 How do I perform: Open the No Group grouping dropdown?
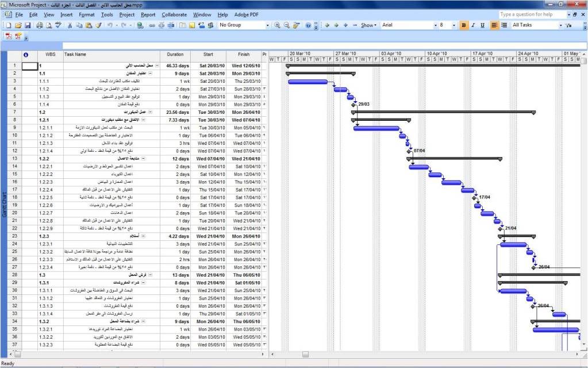[267, 25]
